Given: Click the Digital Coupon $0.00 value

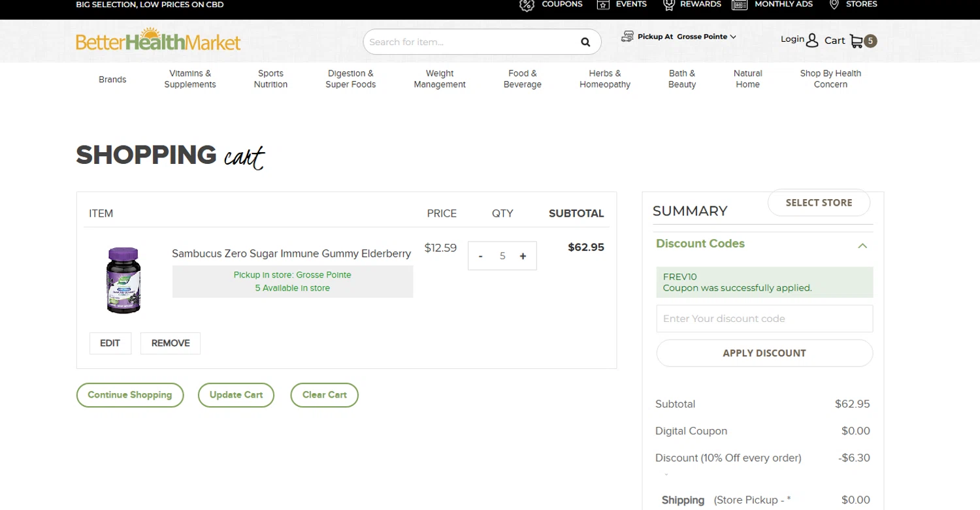Looking at the screenshot, I should (856, 431).
